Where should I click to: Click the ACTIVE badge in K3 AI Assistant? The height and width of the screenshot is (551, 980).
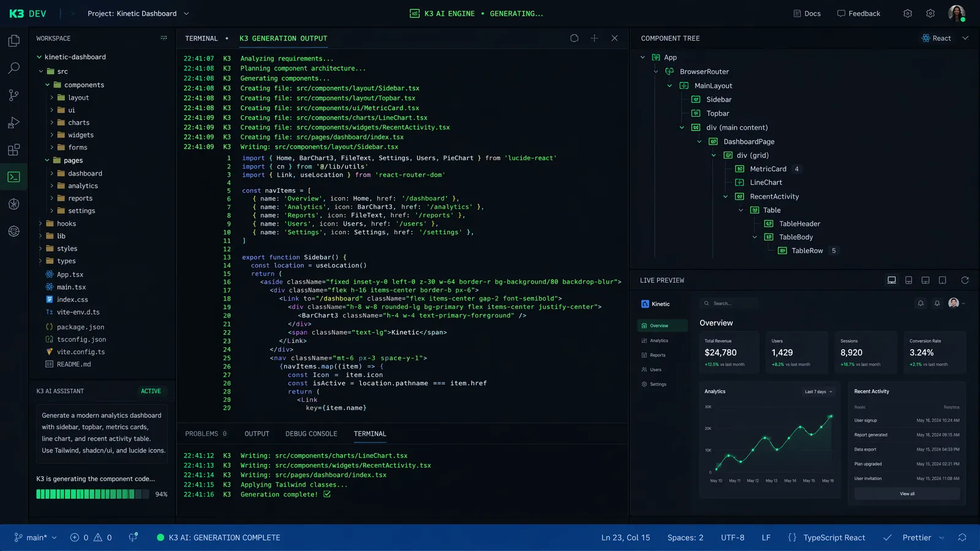151,391
